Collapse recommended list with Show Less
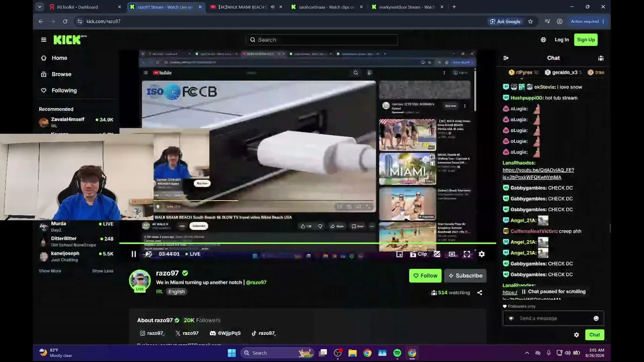Screen dimensions: 644x362 103,271
